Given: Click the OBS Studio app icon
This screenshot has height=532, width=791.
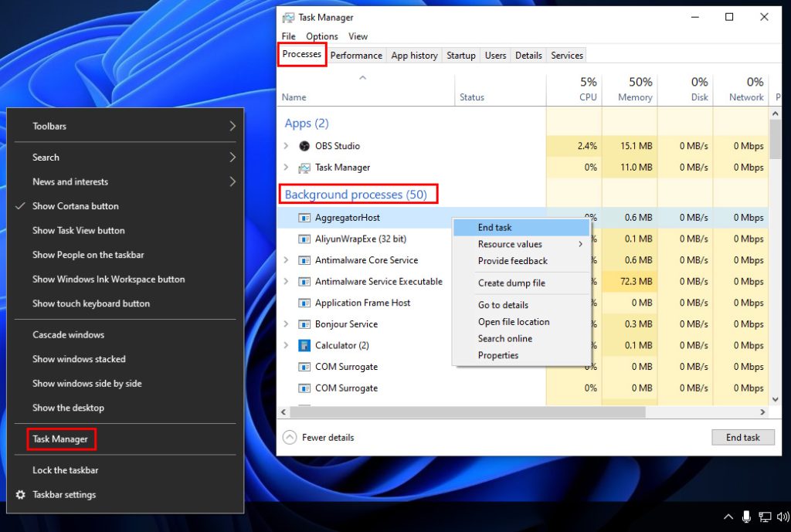Looking at the screenshot, I should [x=304, y=146].
